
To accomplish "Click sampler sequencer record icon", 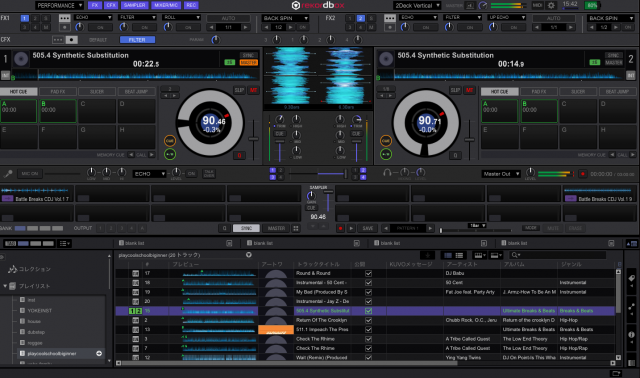I will (x=340, y=229).
